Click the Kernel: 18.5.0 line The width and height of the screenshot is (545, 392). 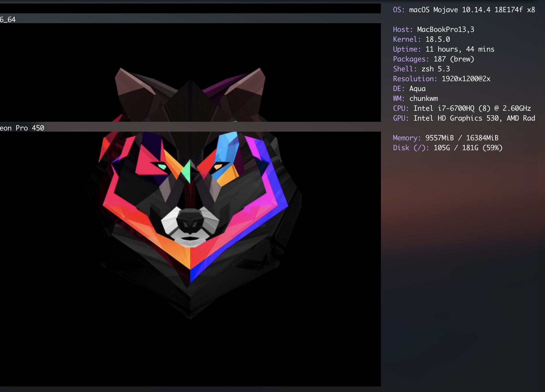click(x=421, y=39)
